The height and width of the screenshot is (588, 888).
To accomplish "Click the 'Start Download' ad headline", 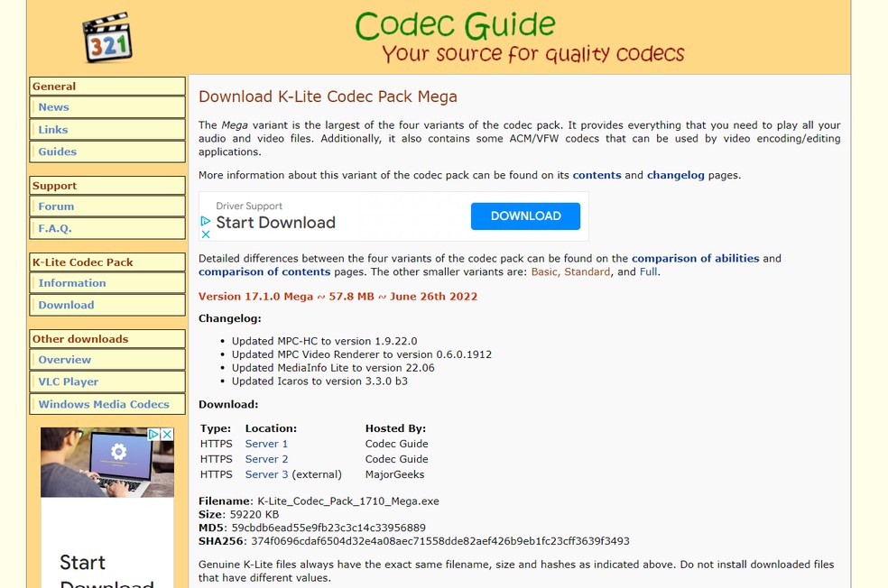I will point(276,223).
